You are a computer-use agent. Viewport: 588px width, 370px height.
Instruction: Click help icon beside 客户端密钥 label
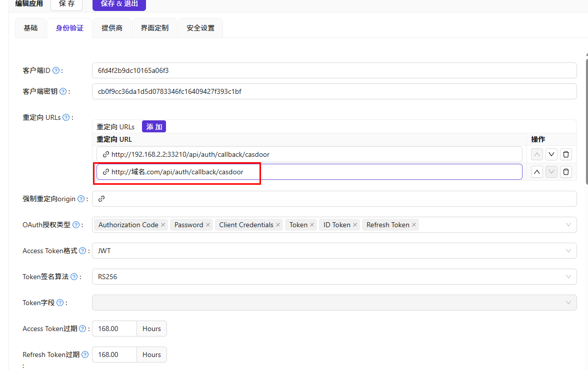63,92
